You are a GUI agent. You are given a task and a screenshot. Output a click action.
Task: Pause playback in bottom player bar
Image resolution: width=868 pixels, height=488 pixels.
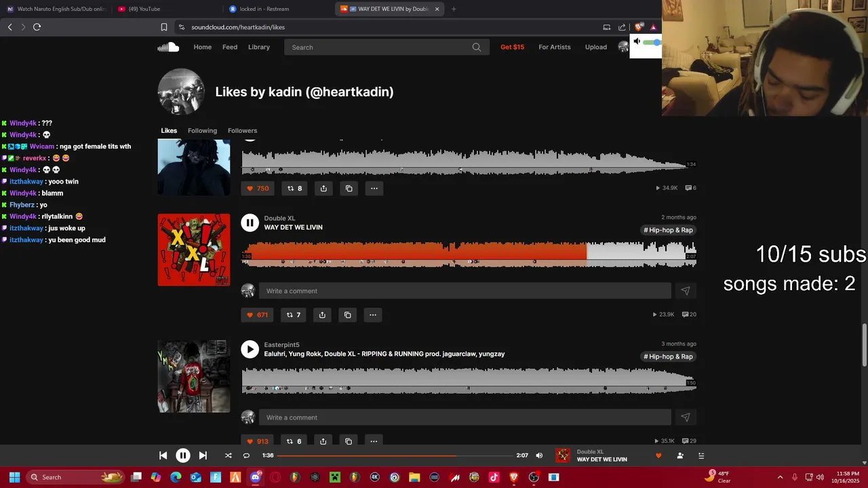[x=183, y=455]
